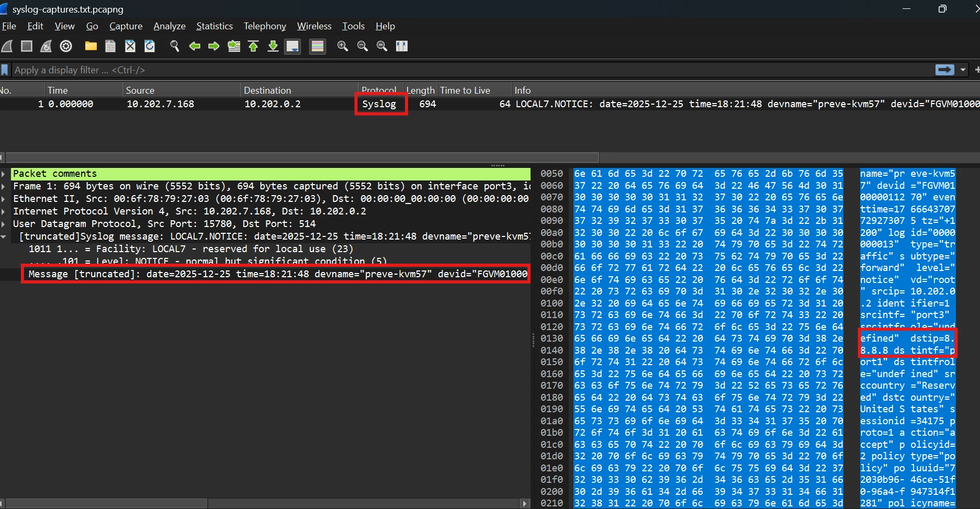Screen dimensions: 980x509
Task: Go to the first packet arrow icon
Action: (x=253, y=46)
